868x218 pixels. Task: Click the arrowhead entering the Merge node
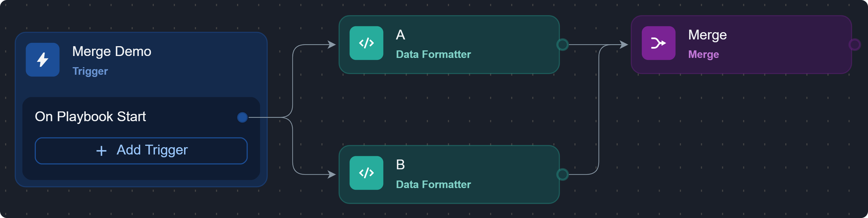[x=624, y=44]
